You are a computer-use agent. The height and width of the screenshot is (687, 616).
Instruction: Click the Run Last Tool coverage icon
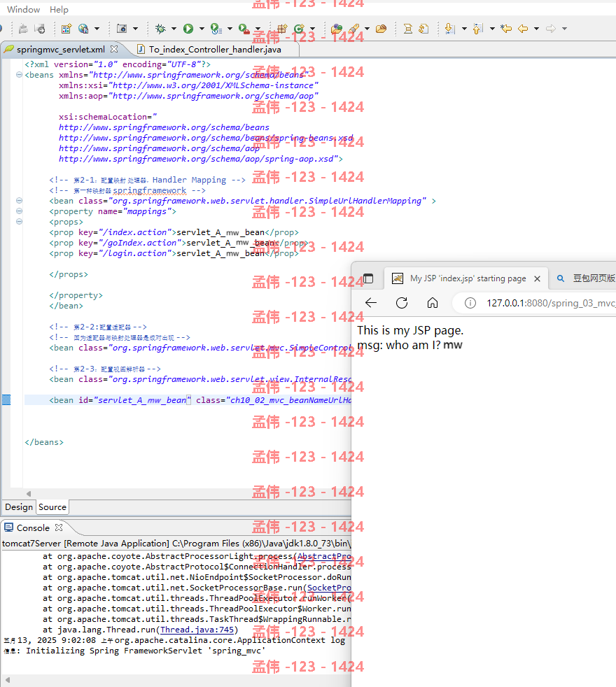[216, 29]
